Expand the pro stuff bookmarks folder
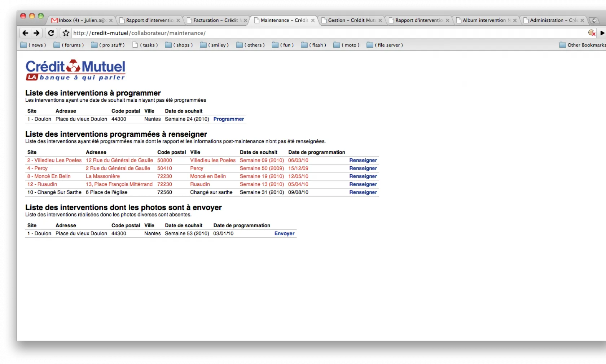 pyautogui.click(x=108, y=45)
